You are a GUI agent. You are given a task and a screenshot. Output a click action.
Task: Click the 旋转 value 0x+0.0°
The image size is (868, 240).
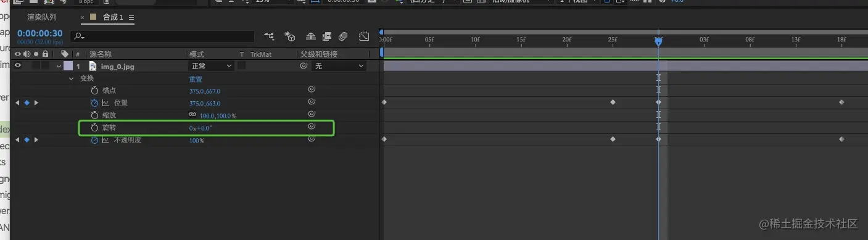tap(201, 128)
